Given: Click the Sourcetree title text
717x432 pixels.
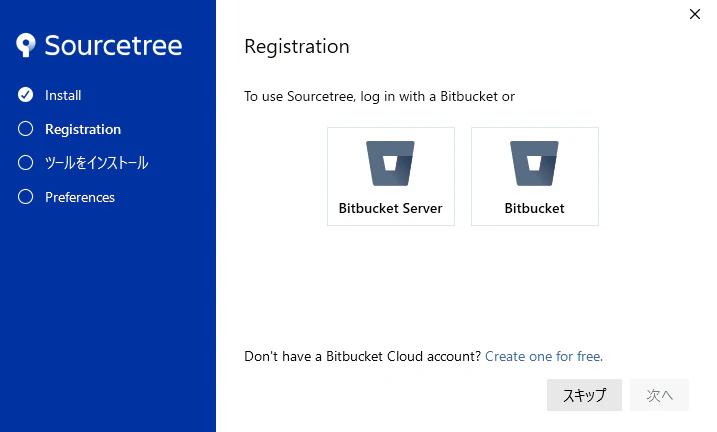Looking at the screenshot, I should [113, 45].
